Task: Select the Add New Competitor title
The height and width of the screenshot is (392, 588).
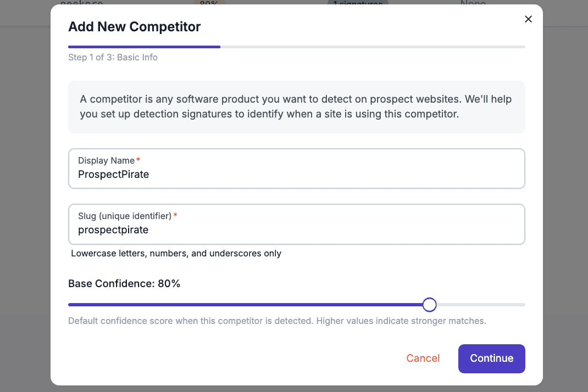Action: (x=134, y=26)
